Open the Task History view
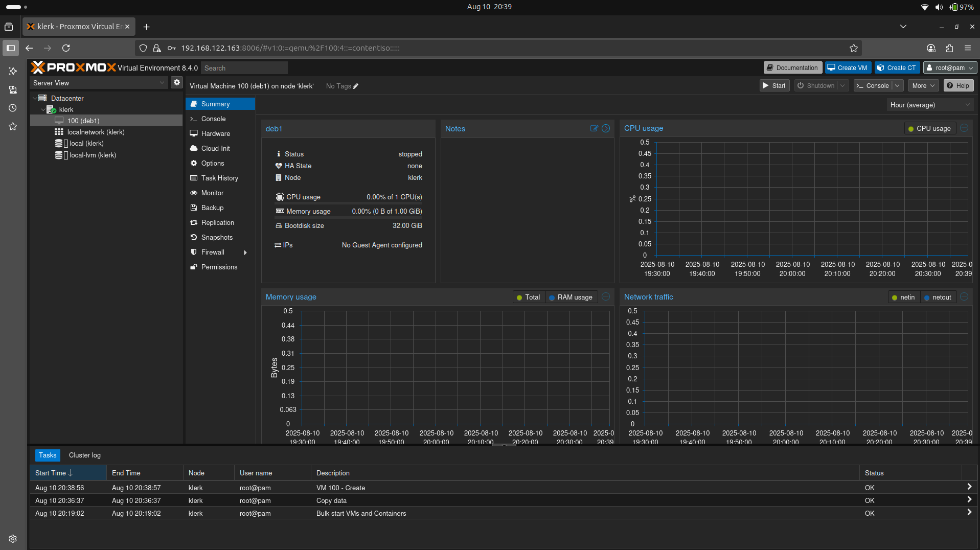Viewport: 980px width, 550px height. pyautogui.click(x=219, y=178)
